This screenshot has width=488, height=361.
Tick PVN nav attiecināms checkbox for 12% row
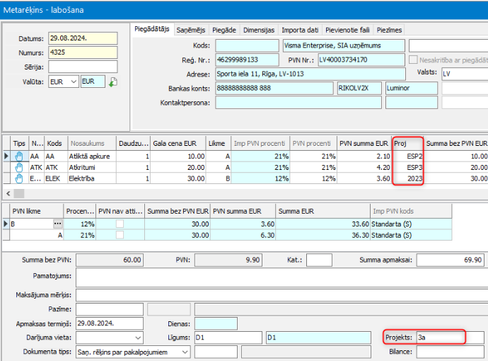point(120,224)
